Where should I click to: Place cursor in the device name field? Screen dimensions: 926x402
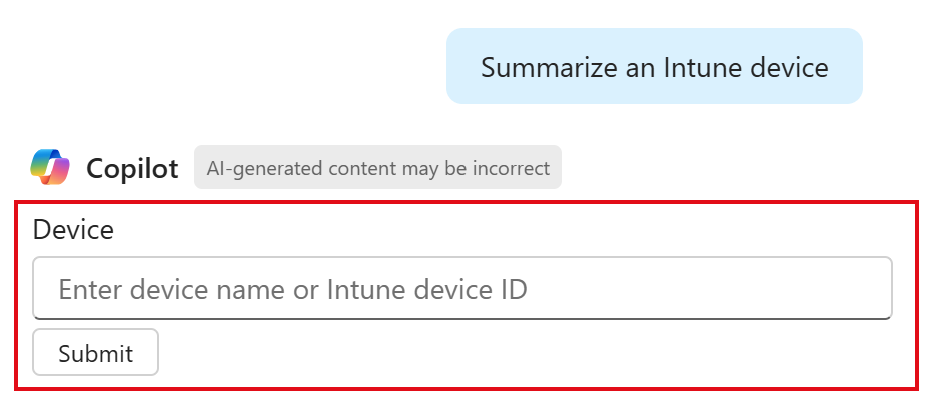(462, 289)
